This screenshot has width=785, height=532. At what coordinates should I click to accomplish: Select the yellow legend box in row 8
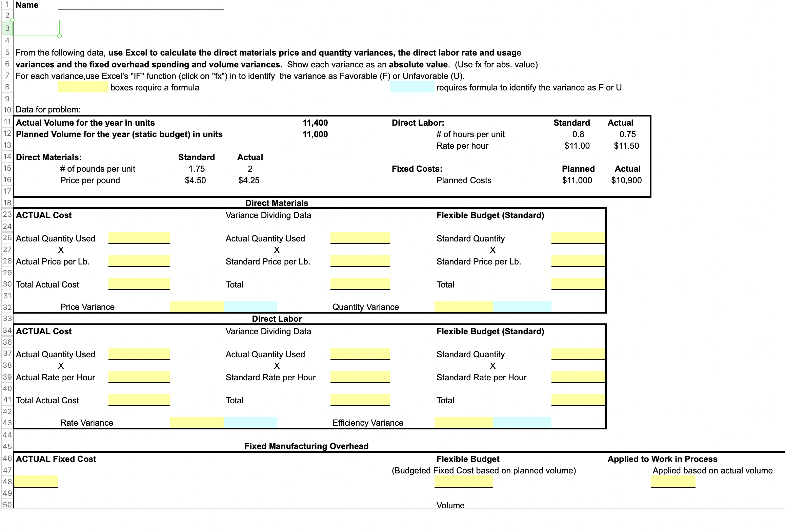click(x=83, y=87)
